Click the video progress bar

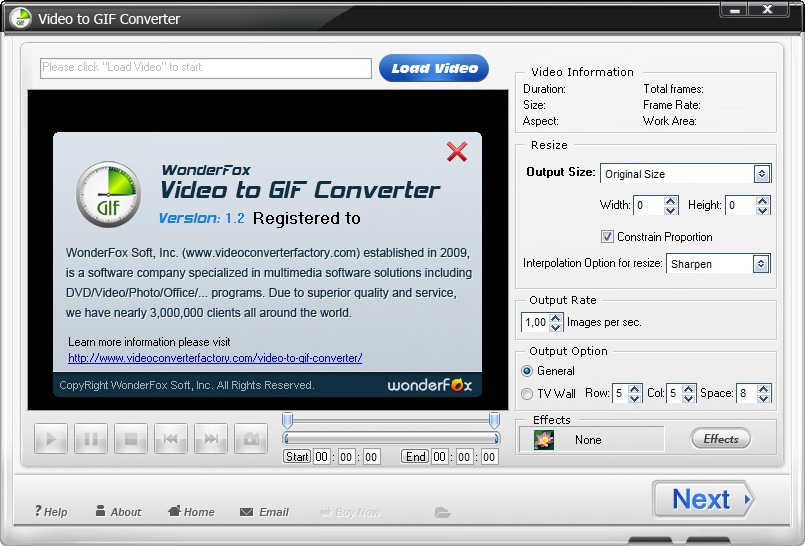pyautogui.click(x=391, y=438)
